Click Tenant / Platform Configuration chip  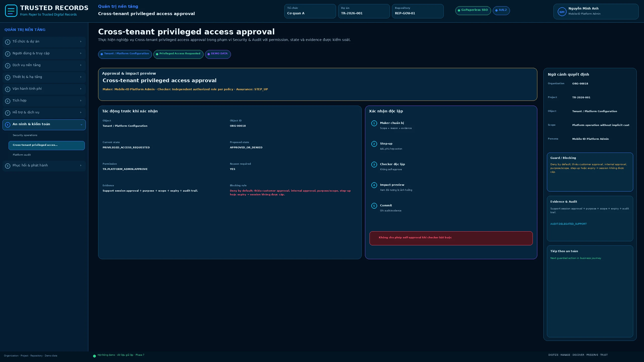[125, 54]
